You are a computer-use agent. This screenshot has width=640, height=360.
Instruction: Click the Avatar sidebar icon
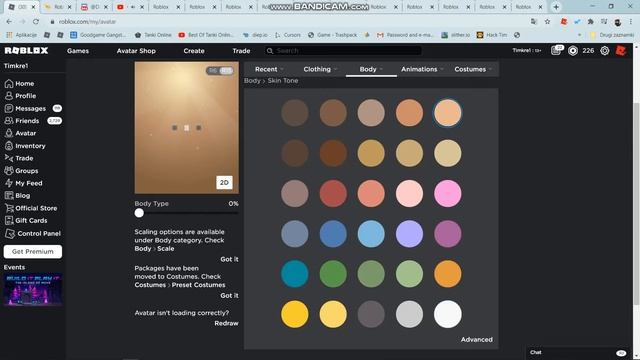point(9,133)
